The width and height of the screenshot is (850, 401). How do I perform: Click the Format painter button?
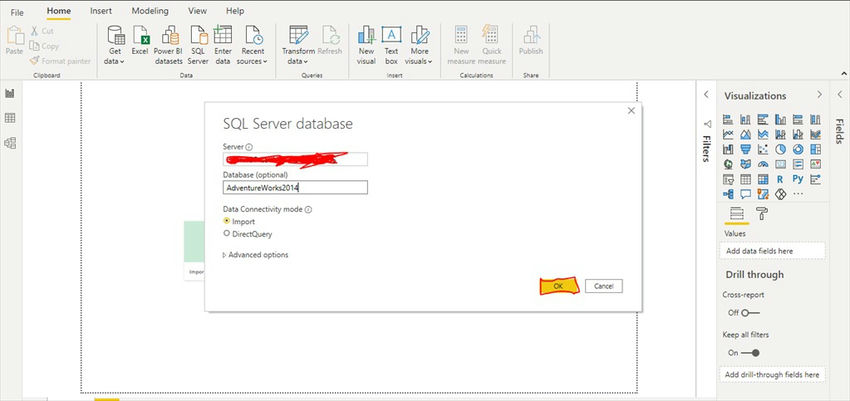point(60,61)
